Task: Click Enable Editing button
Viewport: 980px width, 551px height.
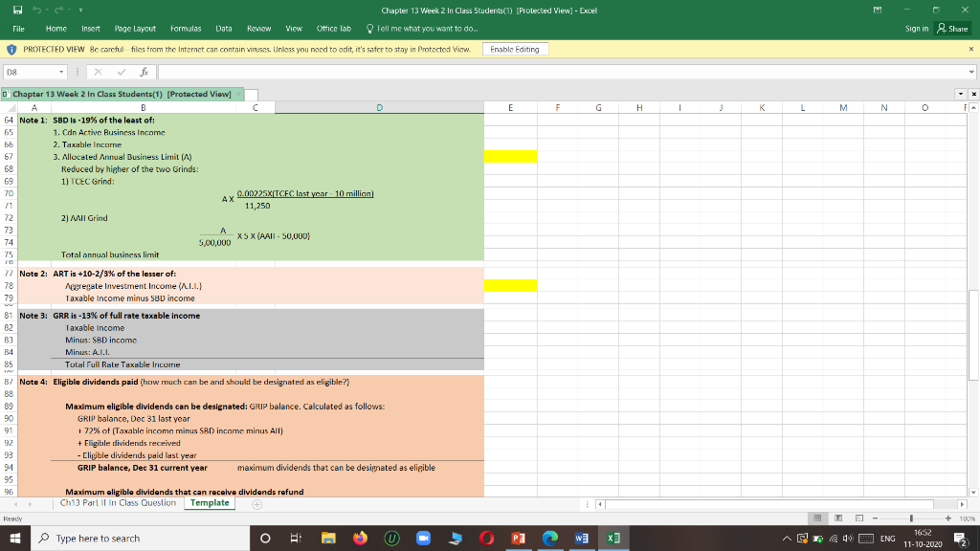Action: (515, 50)
